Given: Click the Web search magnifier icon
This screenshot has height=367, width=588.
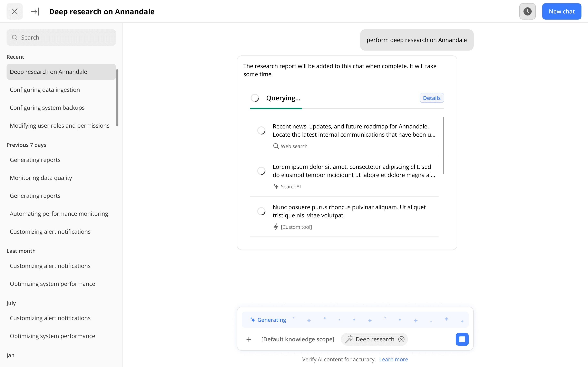Looking at the screenshot, I should click(x=276, y=146).
